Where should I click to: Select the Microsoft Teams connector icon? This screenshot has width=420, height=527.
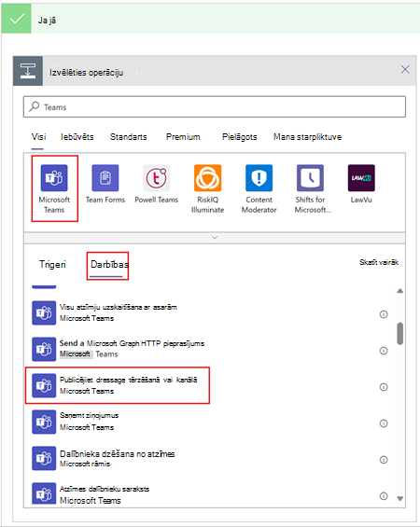point(54,178)
